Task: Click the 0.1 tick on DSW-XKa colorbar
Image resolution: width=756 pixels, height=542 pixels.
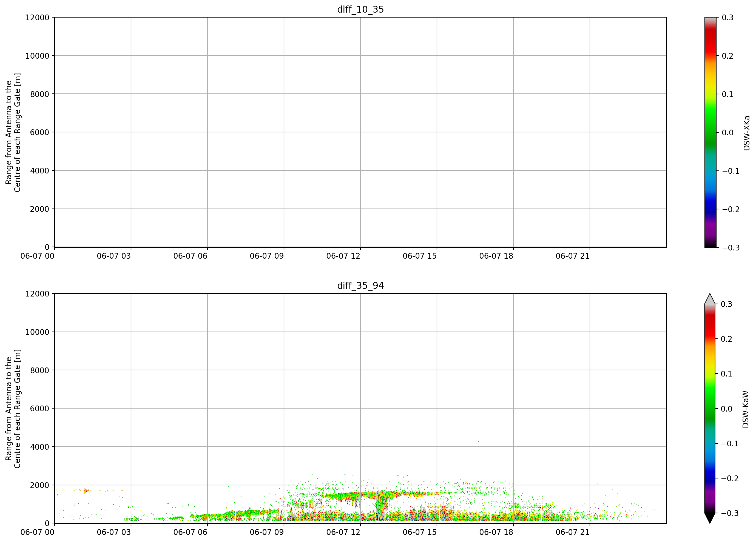Action: [728, 94]
